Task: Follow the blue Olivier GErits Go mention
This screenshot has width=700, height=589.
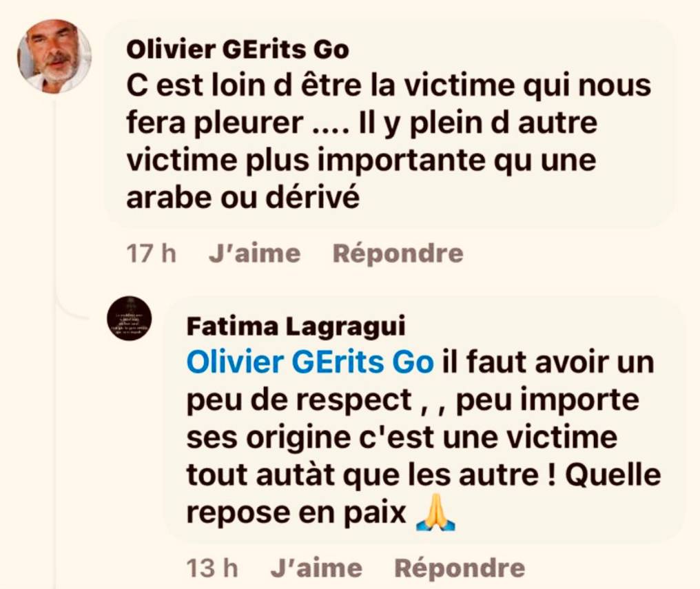Action: click(310, 362)
